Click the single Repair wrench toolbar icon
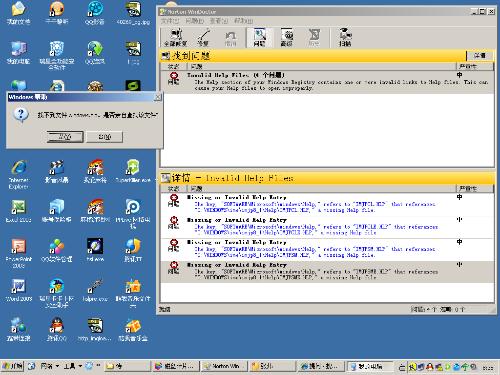Image resolution: width=500 pixels, height=375 pixels. coord(203,37)
